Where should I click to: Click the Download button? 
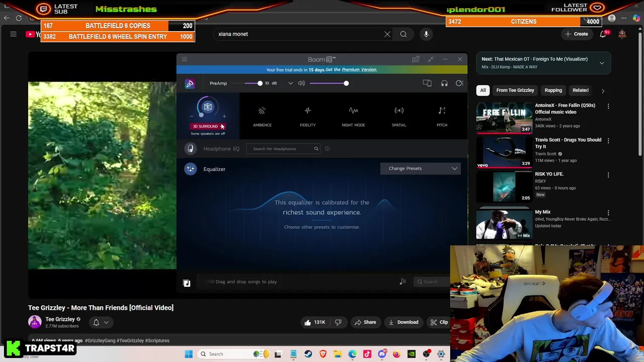click(x=404, y=322)
